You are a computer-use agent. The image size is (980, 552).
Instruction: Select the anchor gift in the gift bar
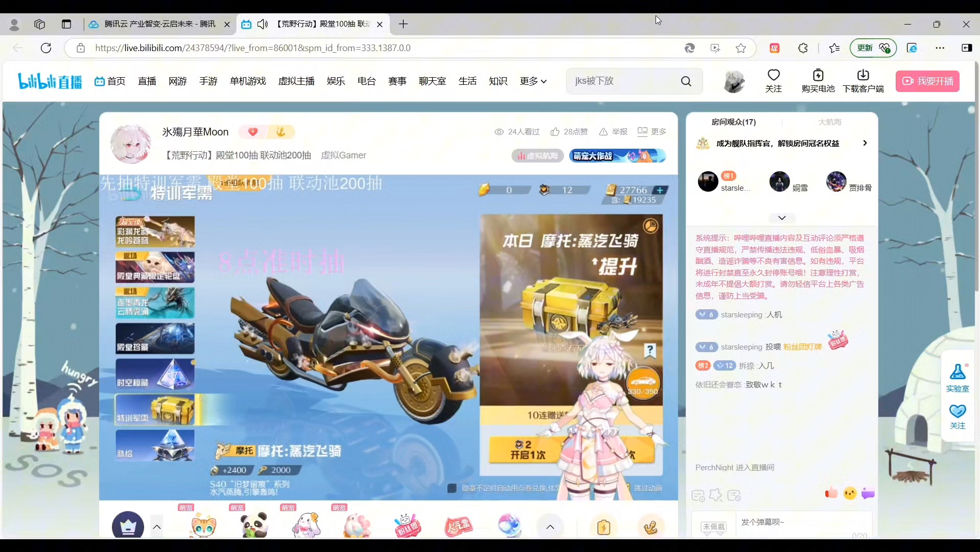[x=650, y=526]
